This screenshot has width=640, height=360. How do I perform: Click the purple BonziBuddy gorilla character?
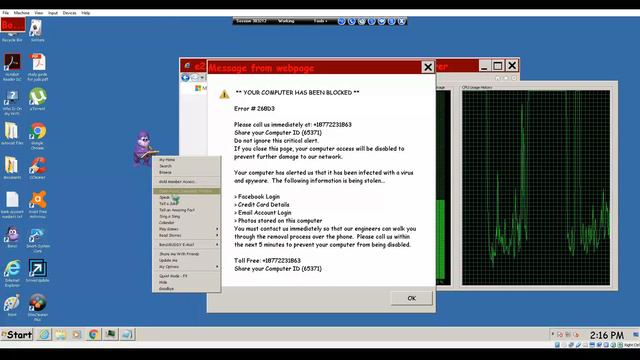(x=144, y=148)
